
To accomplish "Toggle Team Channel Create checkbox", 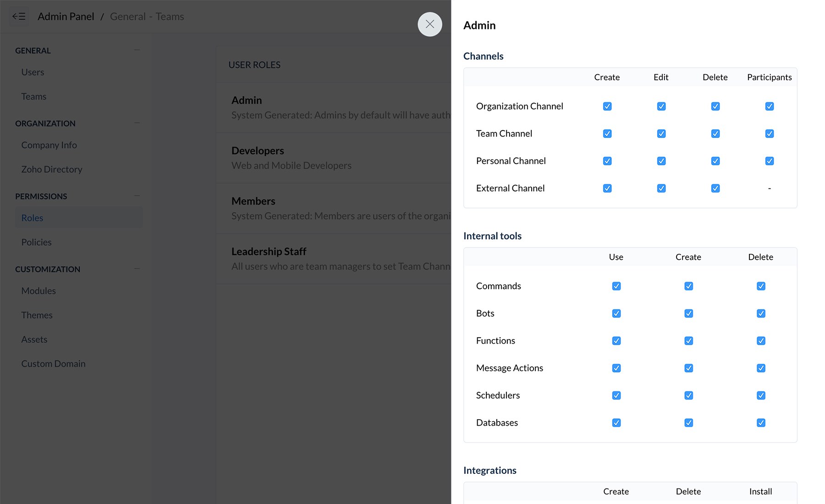I will pyautogui.click(x=607, y=134).
